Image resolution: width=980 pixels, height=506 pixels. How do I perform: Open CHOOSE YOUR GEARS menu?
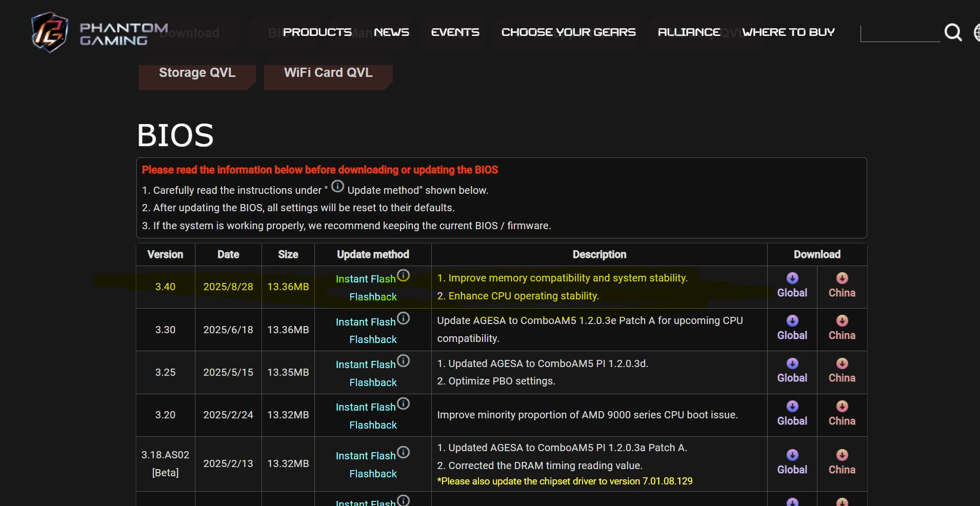point(568,32)
